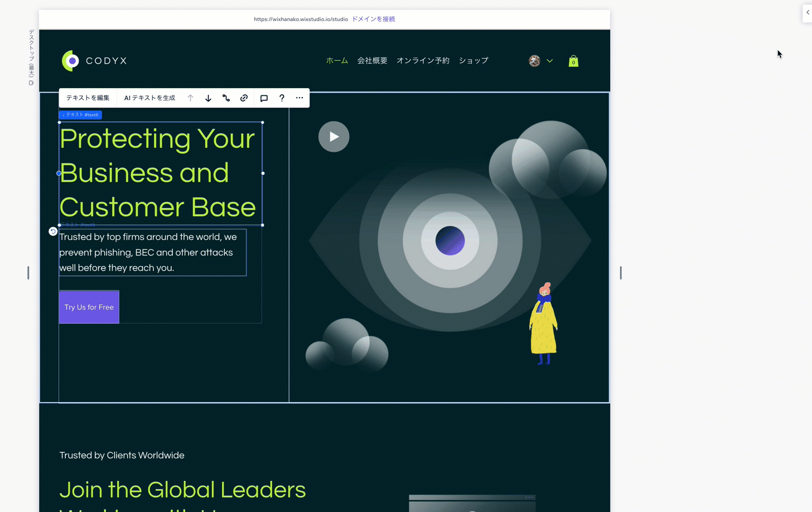Click the right canvas width resize handle
The height and width of the screenshot is (512, 812).
[621, 273]
